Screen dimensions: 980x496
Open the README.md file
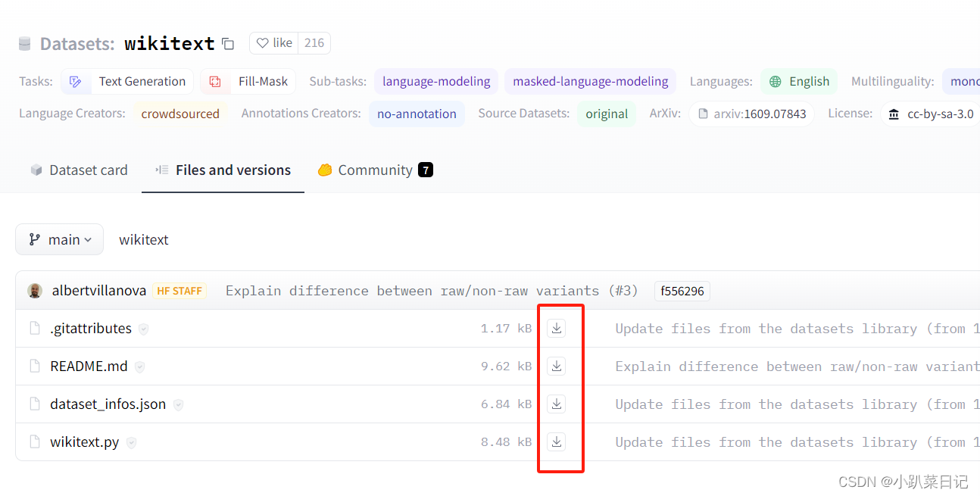click(x=89, y=366)
